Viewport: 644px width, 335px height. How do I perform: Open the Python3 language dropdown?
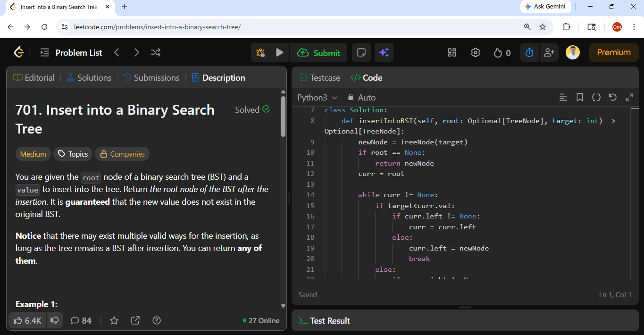[317, 97]
